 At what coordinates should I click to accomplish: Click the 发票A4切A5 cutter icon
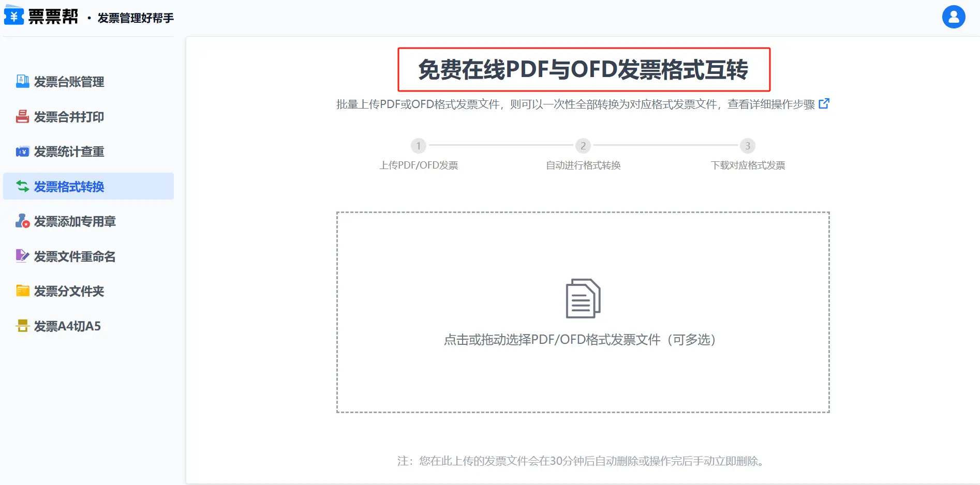[x=22, y=326]
